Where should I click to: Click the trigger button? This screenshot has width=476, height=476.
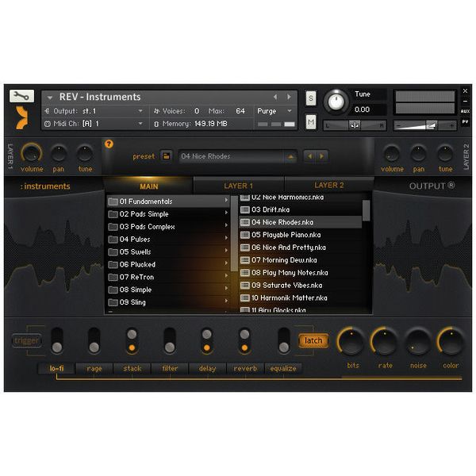pyautogui.click(x=27, y=340)
